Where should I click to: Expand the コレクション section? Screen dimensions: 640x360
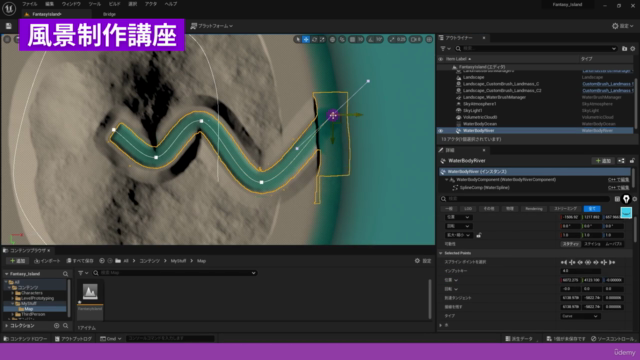[7, 326]
